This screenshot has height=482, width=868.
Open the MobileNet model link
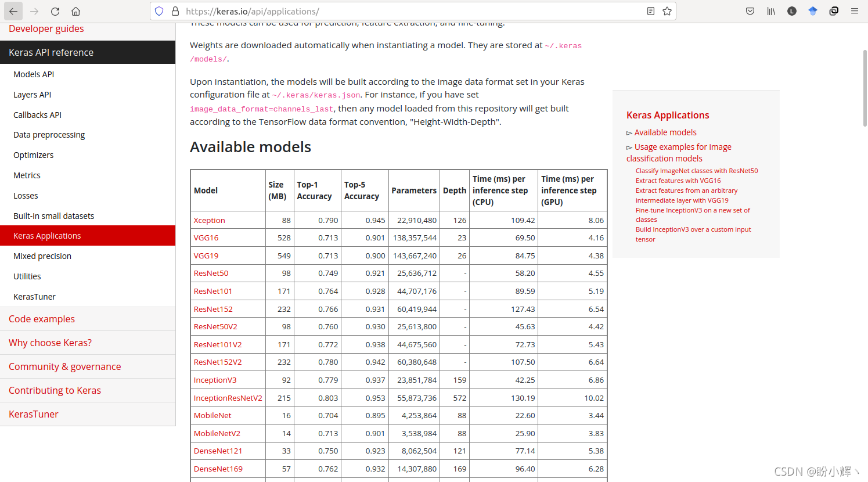tap(212, 415)
